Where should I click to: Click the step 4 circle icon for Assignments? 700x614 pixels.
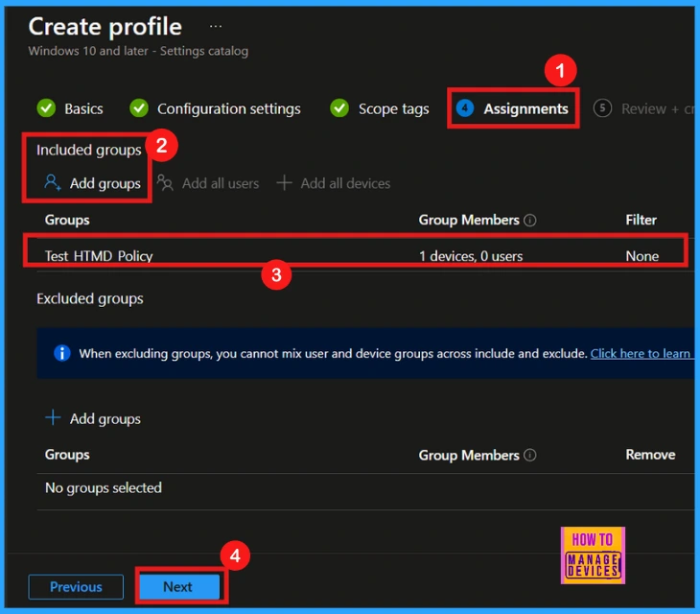pyautogui.click(x=465, y=108)
